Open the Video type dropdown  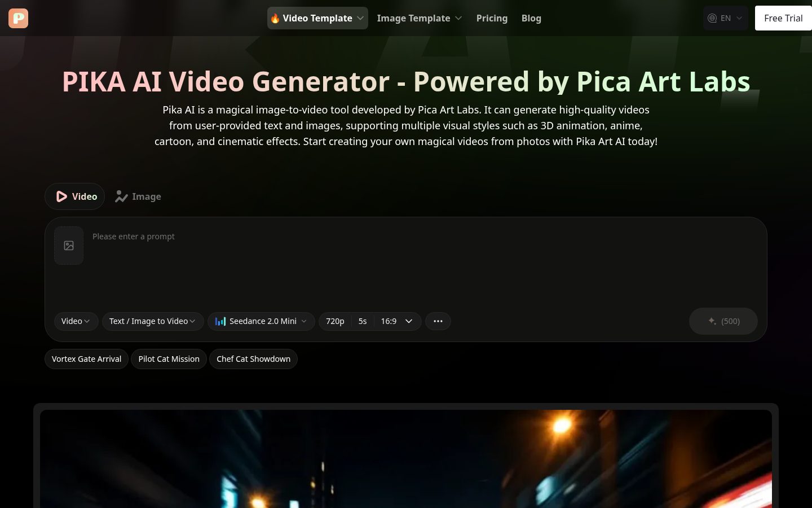coord(76,321)
